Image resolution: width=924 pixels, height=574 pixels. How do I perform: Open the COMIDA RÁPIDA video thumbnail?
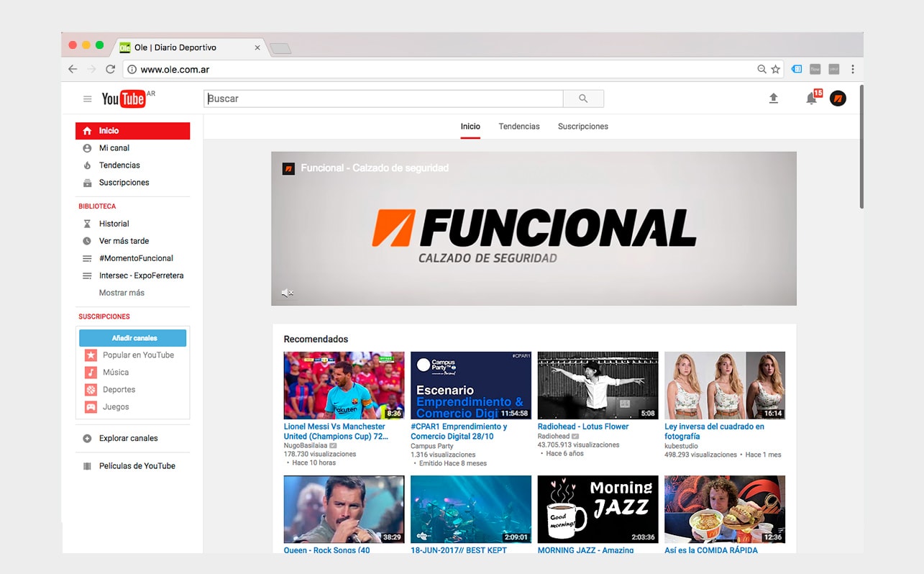point(725,509)
